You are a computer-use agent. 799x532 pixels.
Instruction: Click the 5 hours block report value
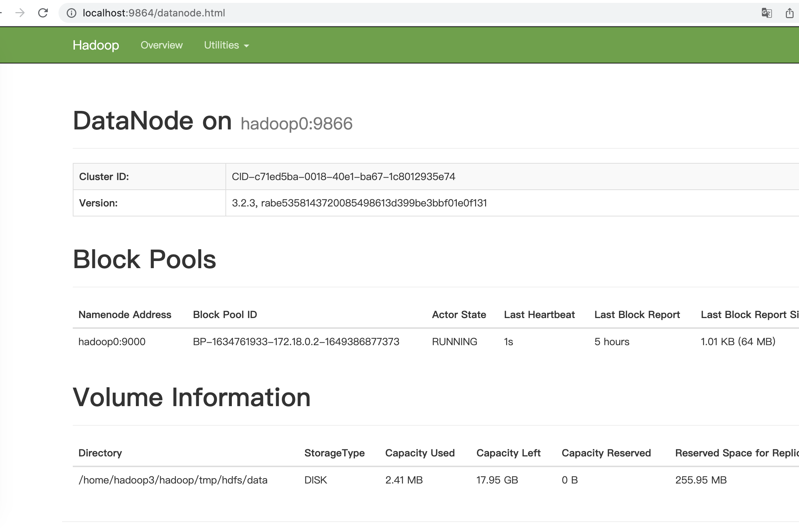click(612, 342)
